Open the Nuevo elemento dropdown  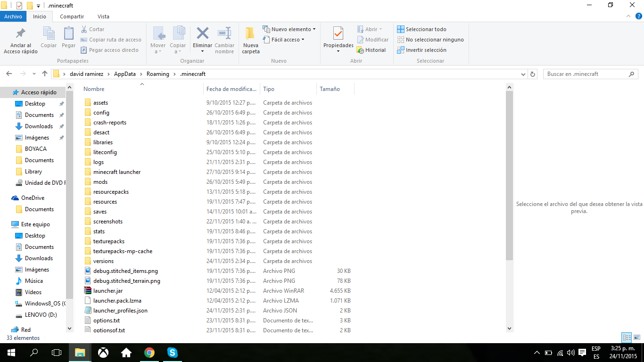289,29
